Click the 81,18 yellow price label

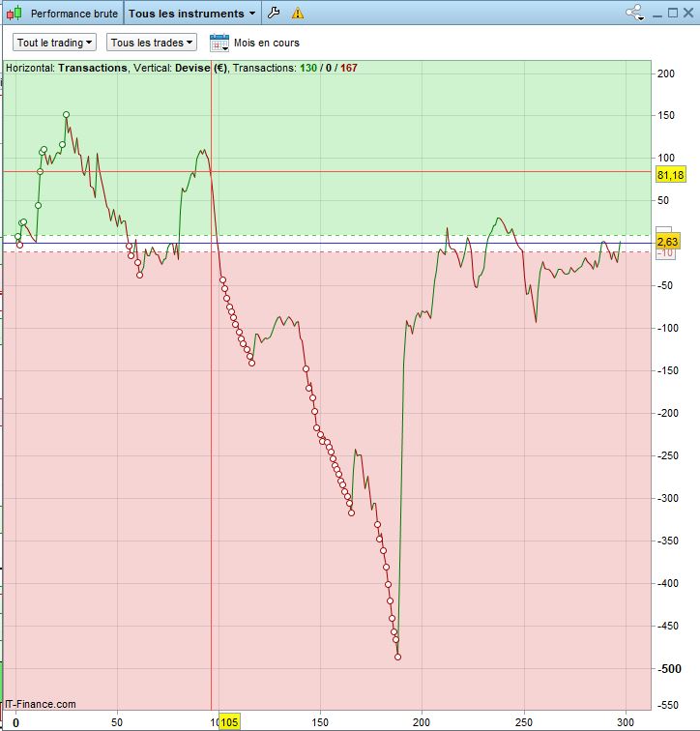click(671, 175)
